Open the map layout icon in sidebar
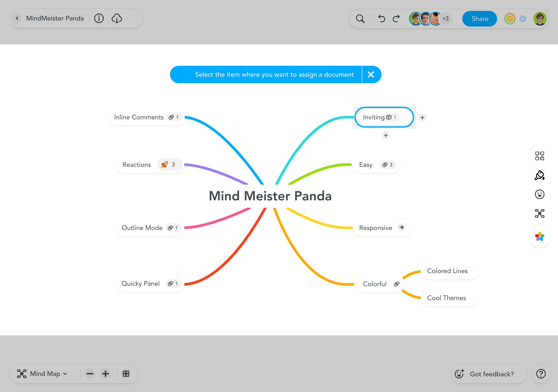The height and width of the screenshot is (392, 558). tap(539, 213)
